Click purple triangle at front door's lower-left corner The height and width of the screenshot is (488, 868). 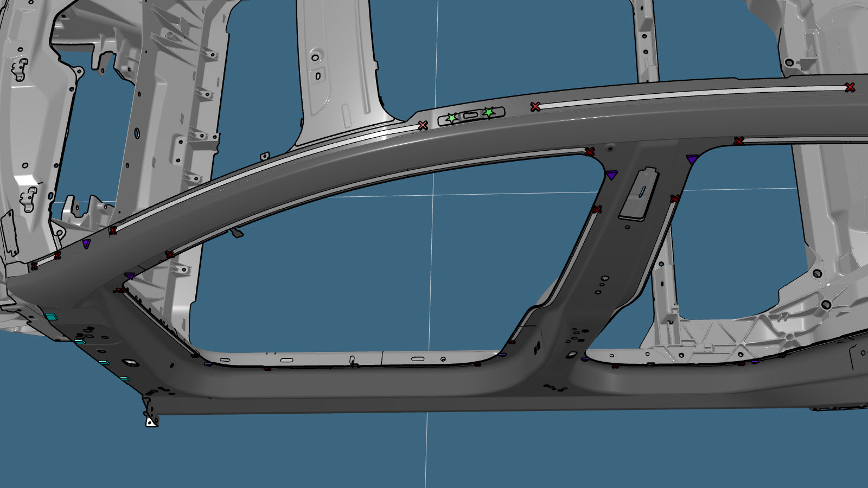tap(208, 363)
